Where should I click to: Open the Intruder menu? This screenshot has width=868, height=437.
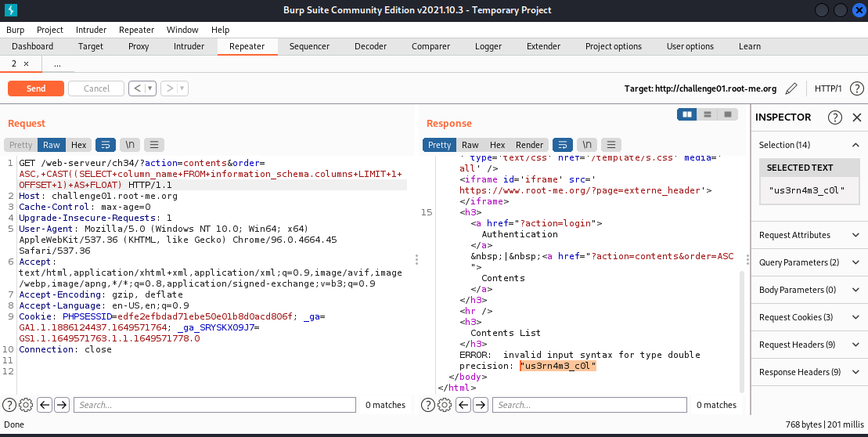(91, 30)
